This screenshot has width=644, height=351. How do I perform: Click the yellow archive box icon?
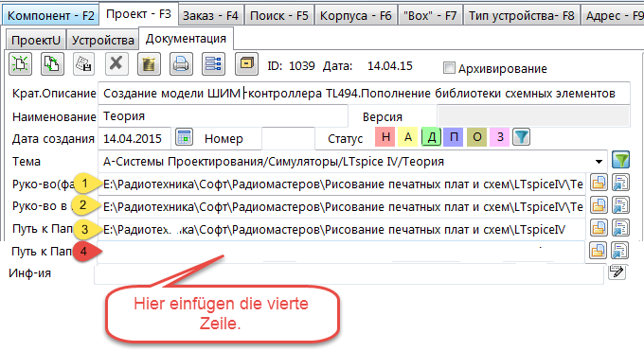click(x=246, y=64)
